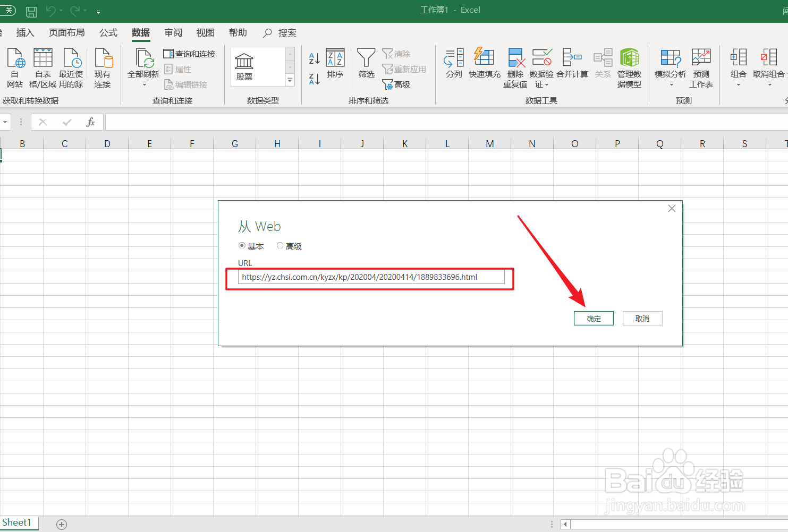Click the OK (确定) button
This screenshot has width=788, height=532.
click(594, 319)
